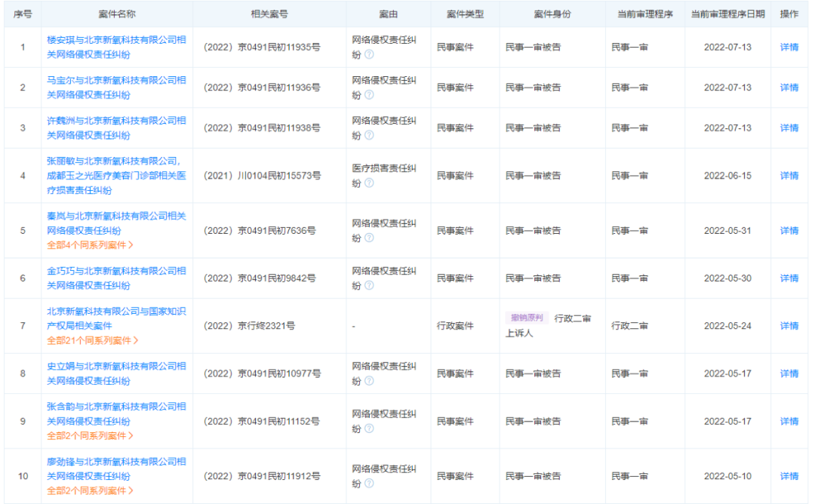Click the 案由 help icon in 史立娟 case row
This screenshot has height=504, width=815.
[369, 381]
